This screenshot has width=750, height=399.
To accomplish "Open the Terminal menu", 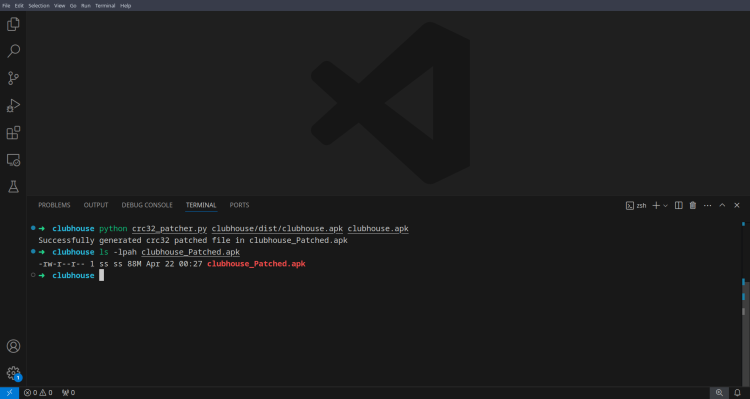I will (x=105, y=6).
